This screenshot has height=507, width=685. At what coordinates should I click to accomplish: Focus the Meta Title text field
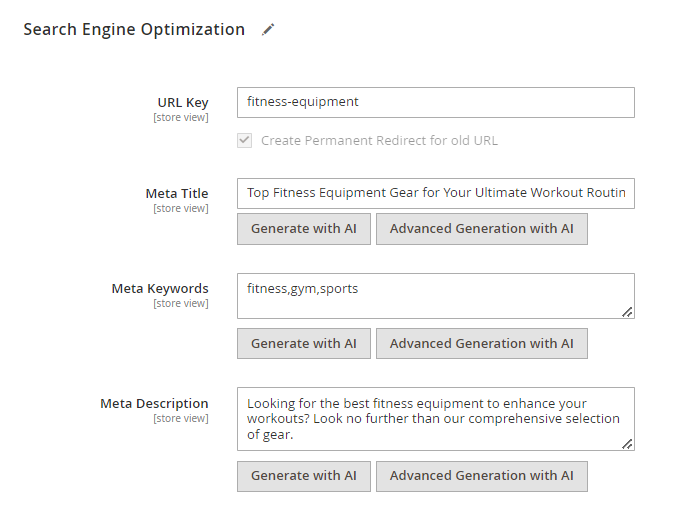436,193
